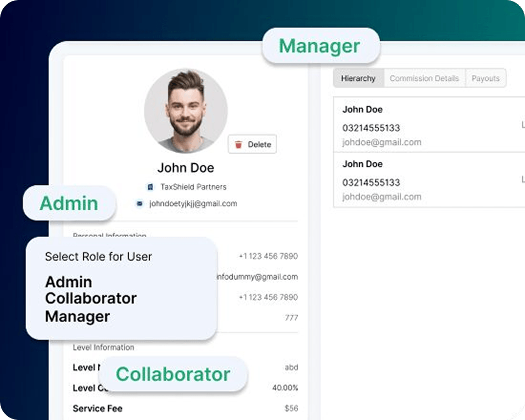Click the Delete button
Viewport: 525px width, 420px height.
252,144
